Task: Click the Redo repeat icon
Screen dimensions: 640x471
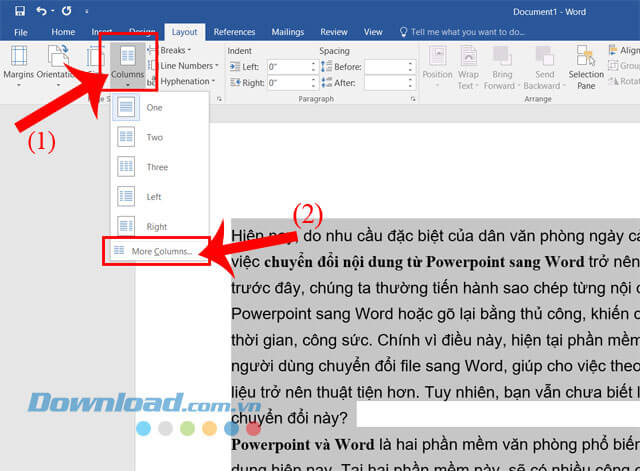Action: (67, 11)
